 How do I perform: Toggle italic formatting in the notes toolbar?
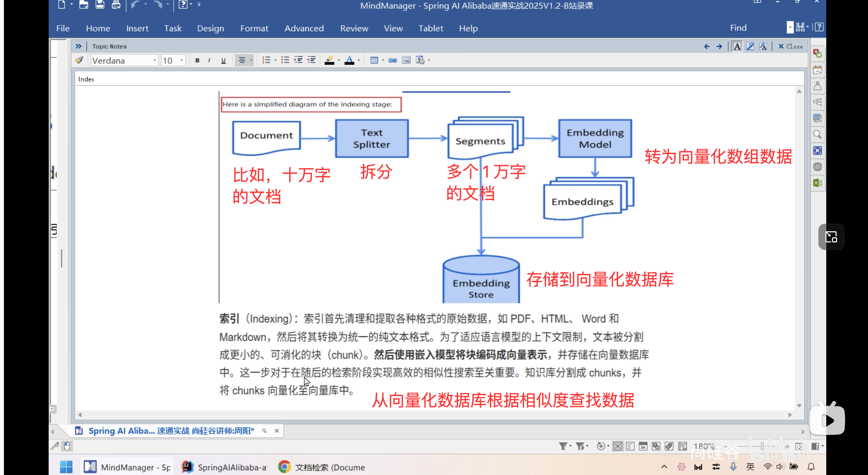click(x=209, y=60)
